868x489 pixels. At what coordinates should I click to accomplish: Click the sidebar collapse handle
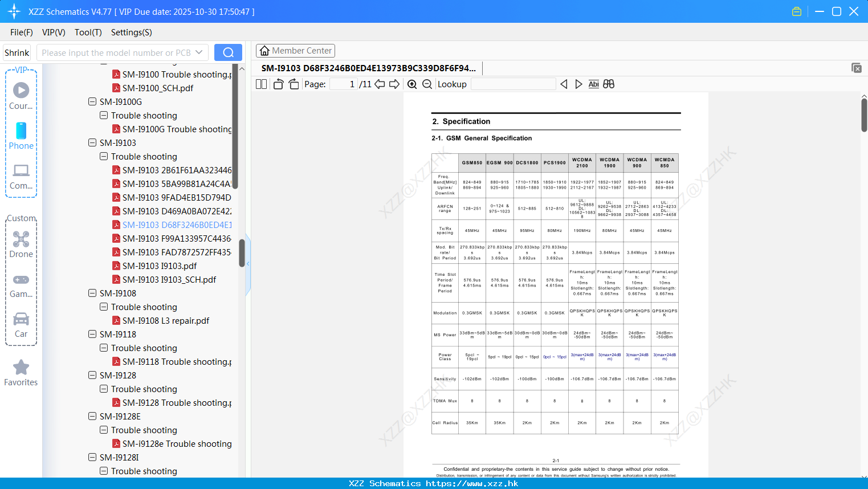coord(248,264)
